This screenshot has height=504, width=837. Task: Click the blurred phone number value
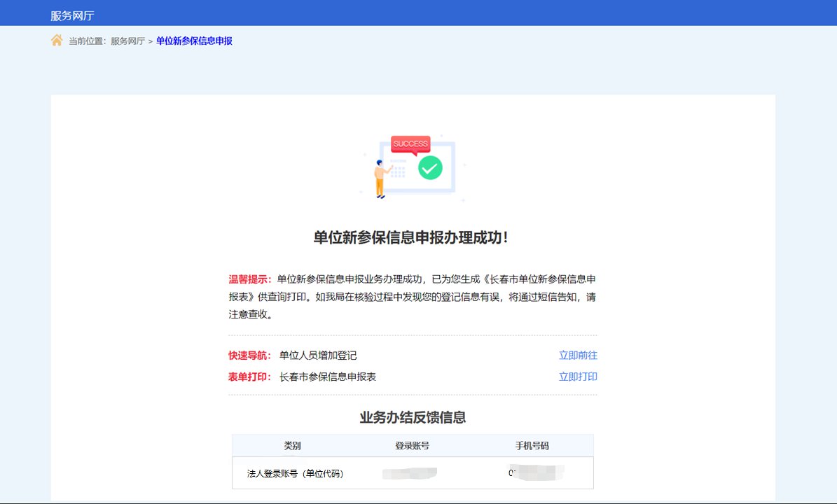point(536,473)
